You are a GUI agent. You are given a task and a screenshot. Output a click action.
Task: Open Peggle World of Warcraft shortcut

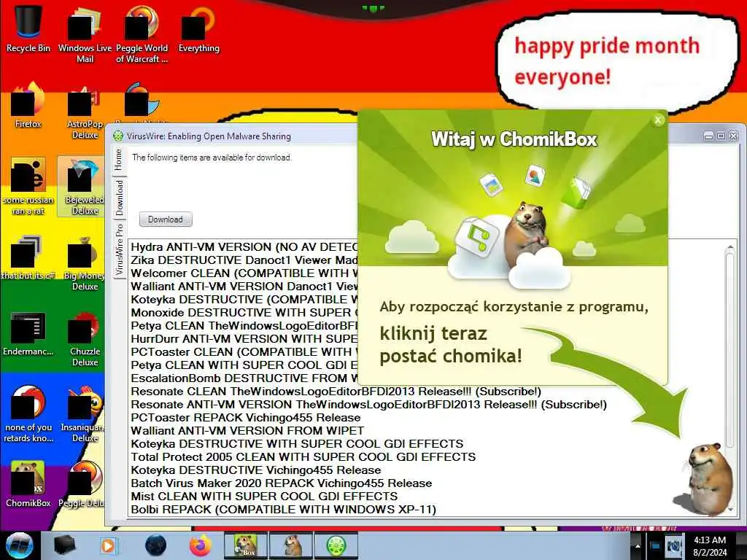142,34
